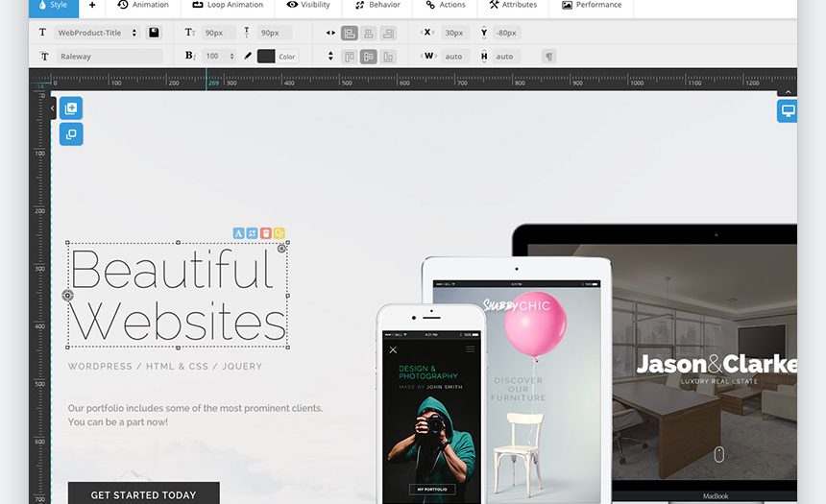This screenshot has width=826, height=504.
Task: Open the Style tab
Action: point(53,5)
